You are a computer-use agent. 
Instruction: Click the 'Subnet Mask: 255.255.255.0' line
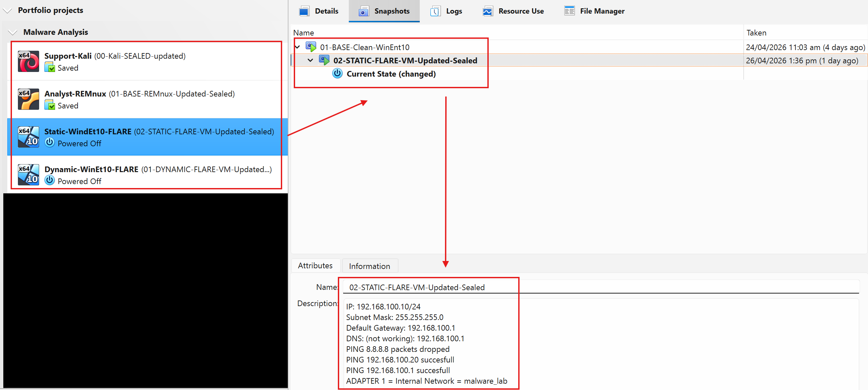[395, 317]
